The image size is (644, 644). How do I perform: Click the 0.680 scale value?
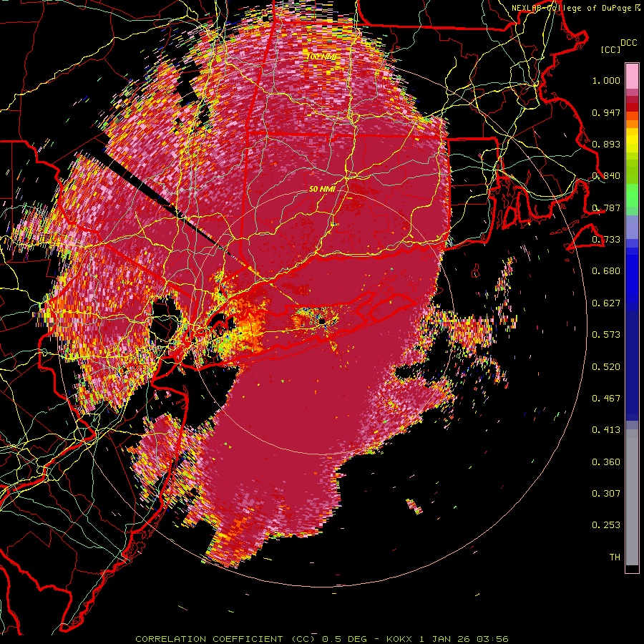coord(606,271)
